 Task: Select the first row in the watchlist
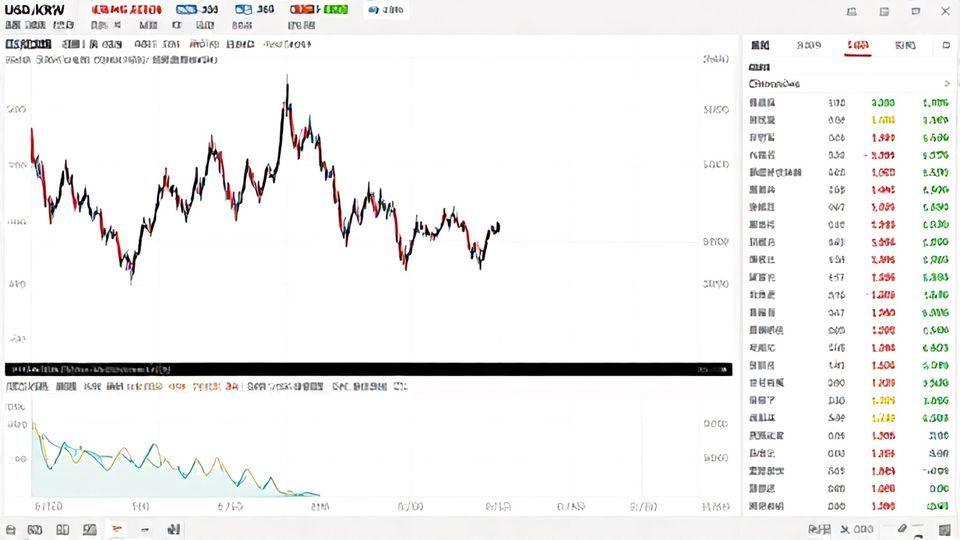coord(850,103)
